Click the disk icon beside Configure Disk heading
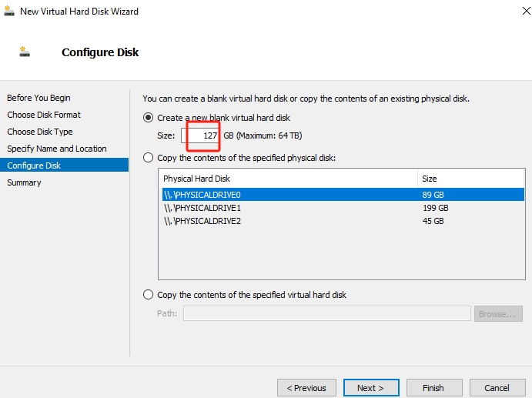 coord(25,52)
